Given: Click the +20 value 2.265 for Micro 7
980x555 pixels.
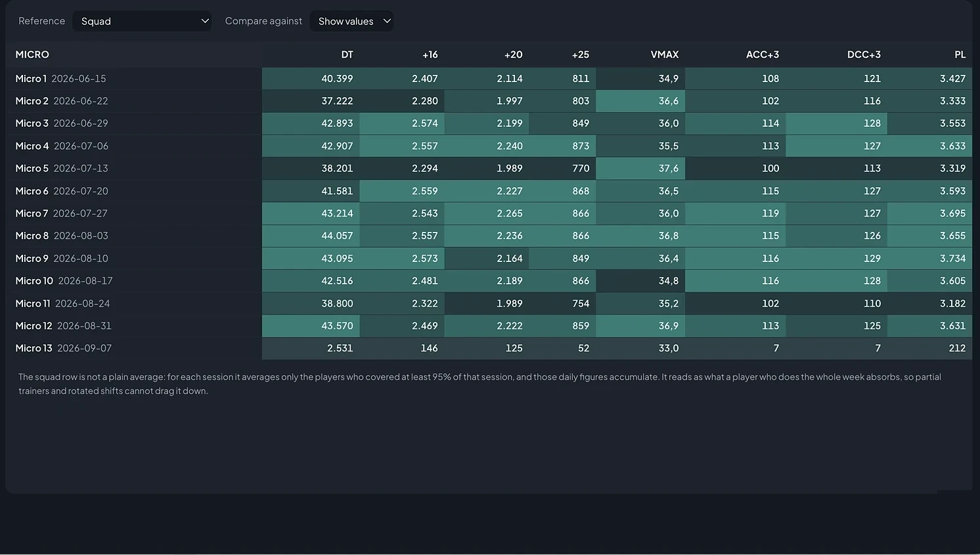Looking at the screenshot, I should pyautogui.click(x=487, y=213).
